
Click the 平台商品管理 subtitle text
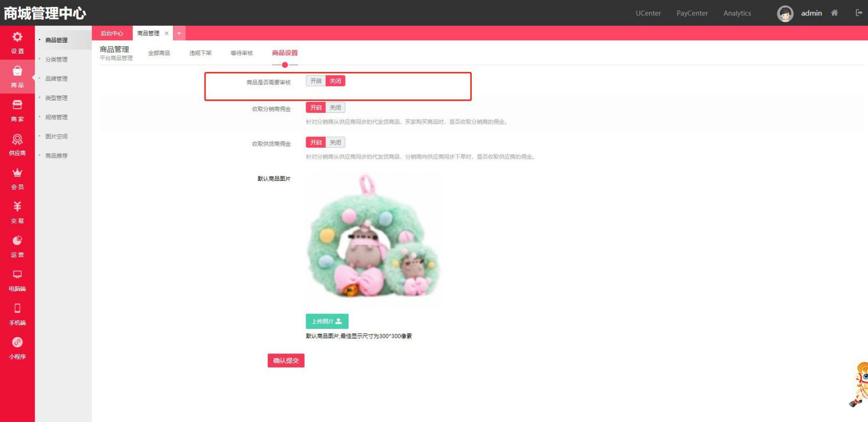point(116,58)
